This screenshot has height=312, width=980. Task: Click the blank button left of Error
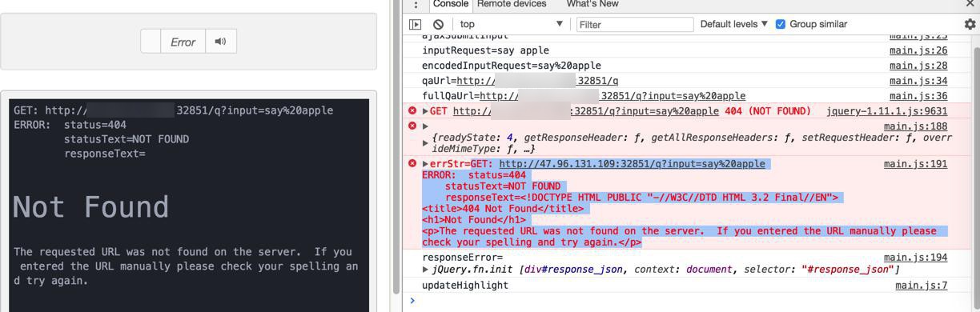tap(151, 42)
